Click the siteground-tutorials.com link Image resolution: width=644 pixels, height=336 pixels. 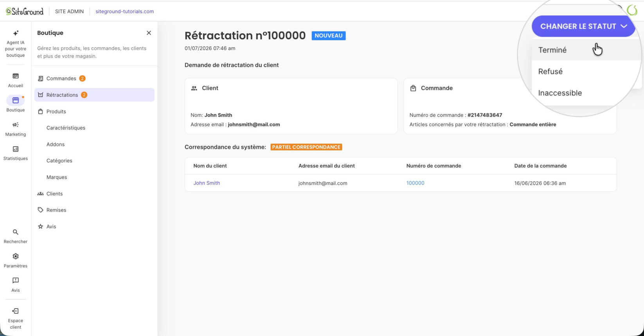tap(125, 11)
